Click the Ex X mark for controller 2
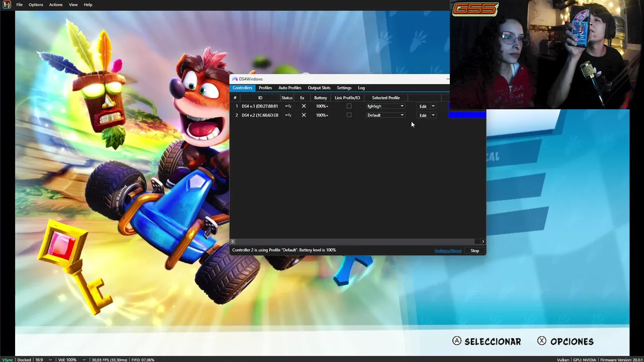 [303, 115]
